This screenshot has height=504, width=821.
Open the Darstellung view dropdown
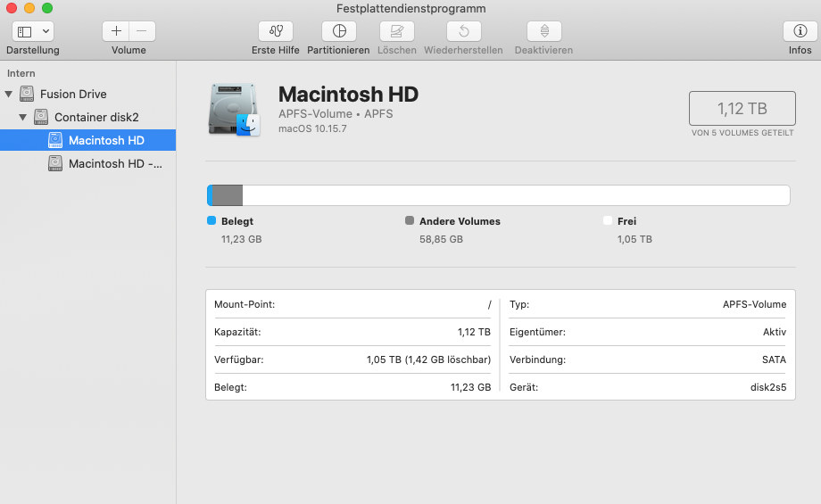pyautogui.click(x=33, y=31)
